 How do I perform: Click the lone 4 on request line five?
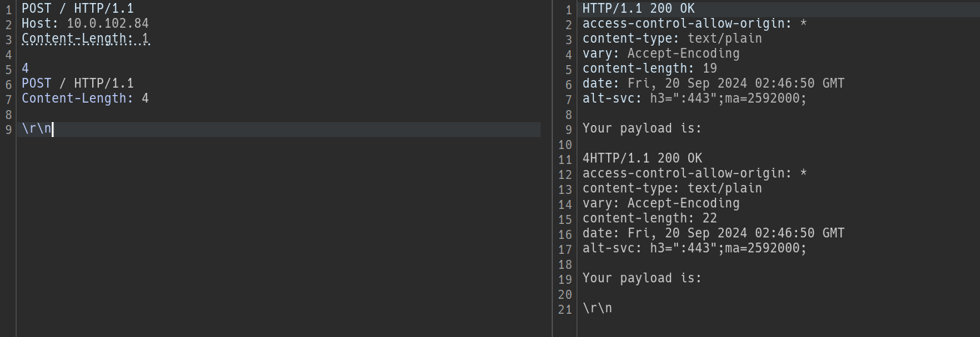tap(25, 69)
